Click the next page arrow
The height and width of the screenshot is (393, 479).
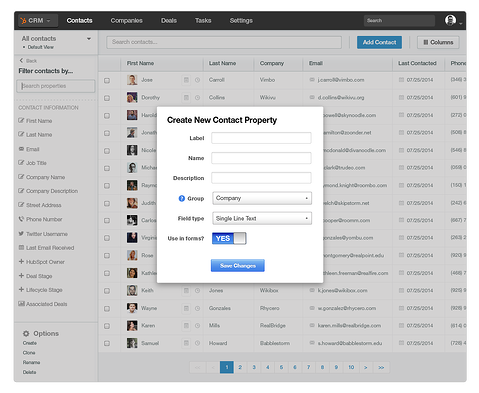366,367
